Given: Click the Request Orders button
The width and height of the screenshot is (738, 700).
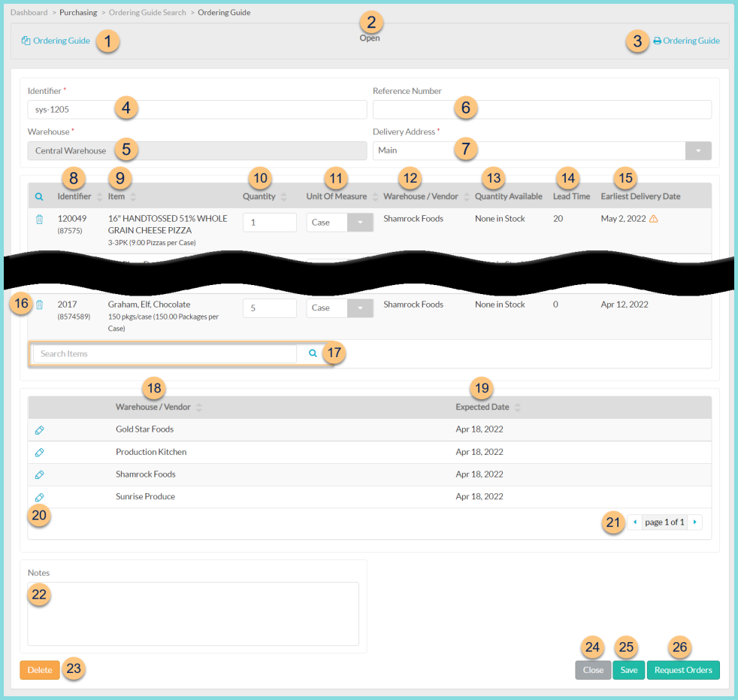Looking at the screenshot, I should [683, 669].
